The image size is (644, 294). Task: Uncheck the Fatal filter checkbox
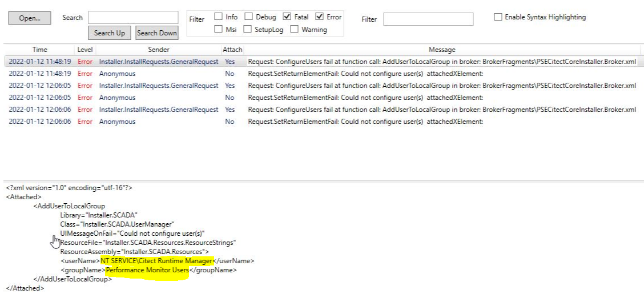[287, 17]
